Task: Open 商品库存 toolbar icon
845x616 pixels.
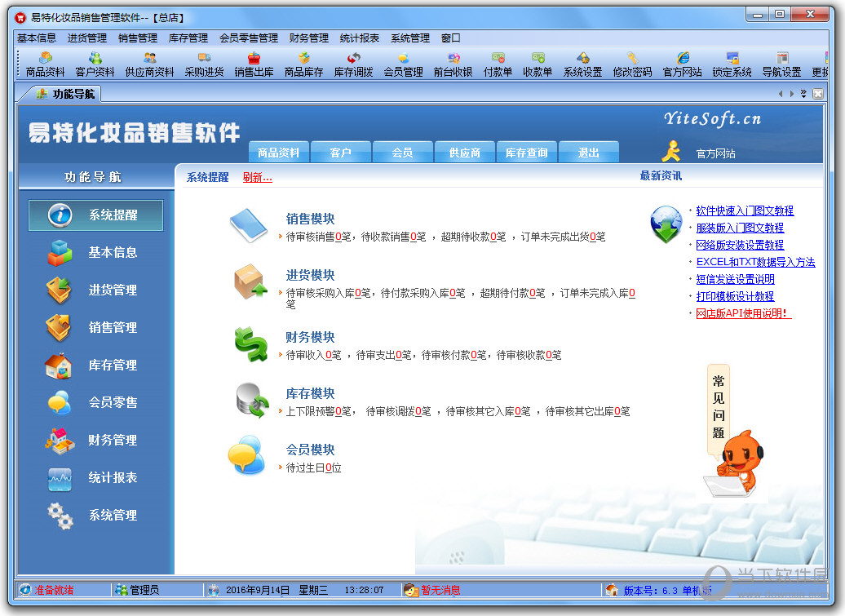Action: (x=304, y=64)
